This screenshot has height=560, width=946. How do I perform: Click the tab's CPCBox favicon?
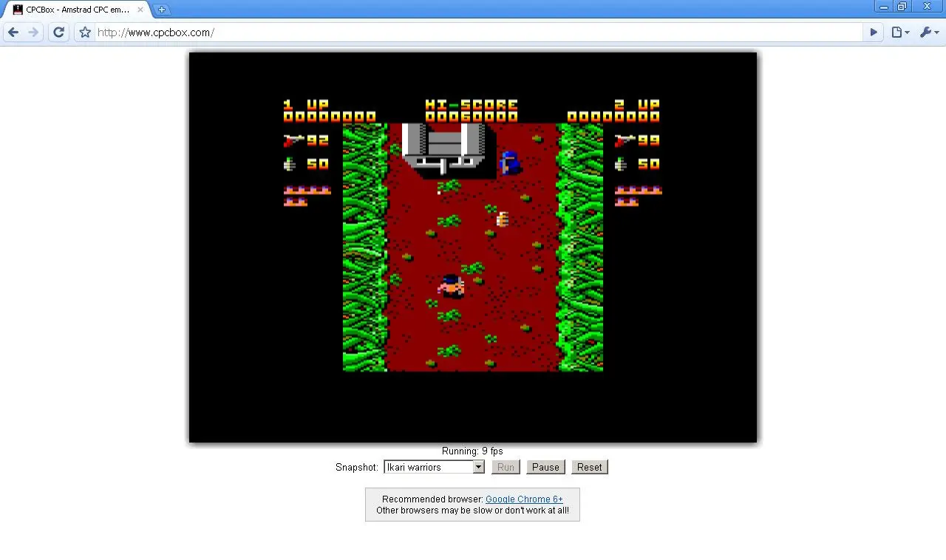coord(18,10)
